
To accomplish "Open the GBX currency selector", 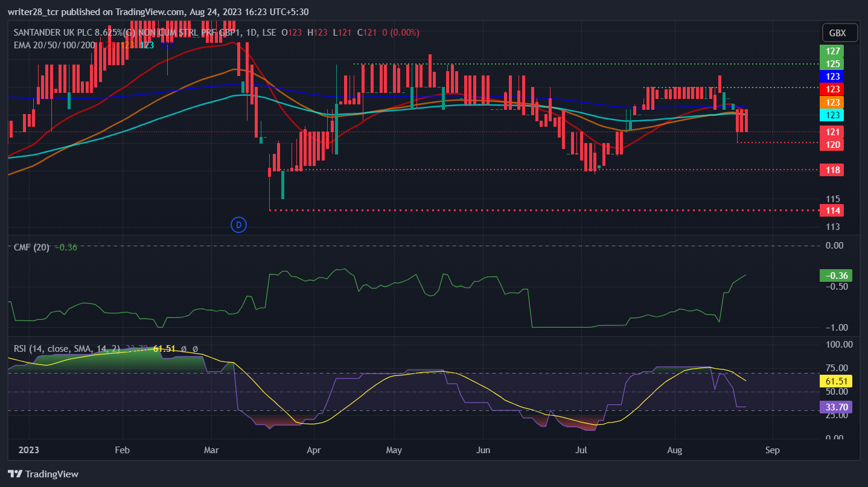I will [840, 33].
